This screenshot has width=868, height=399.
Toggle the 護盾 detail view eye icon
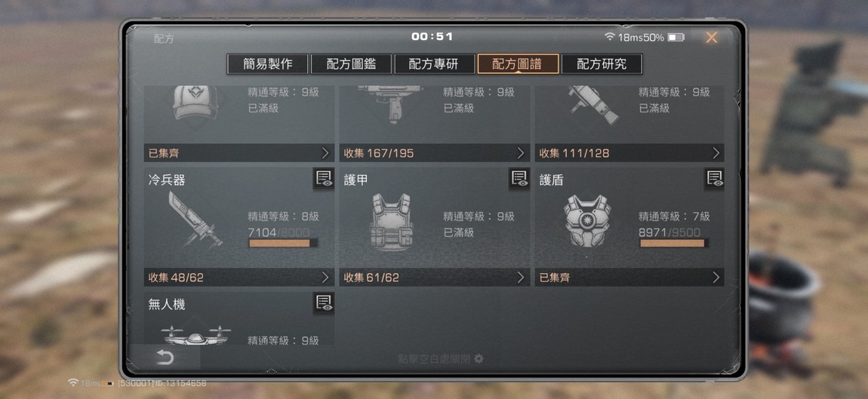[x=714, y=179]
